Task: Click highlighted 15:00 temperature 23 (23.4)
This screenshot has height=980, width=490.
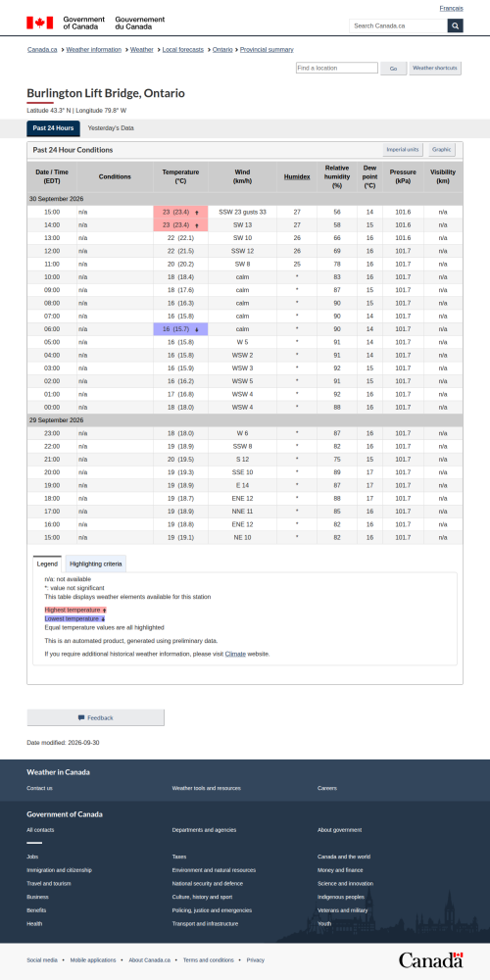Action: click(180, 213)
